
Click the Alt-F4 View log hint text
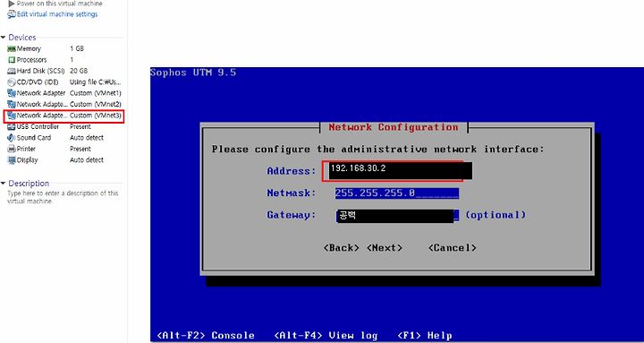click(326, 336)
